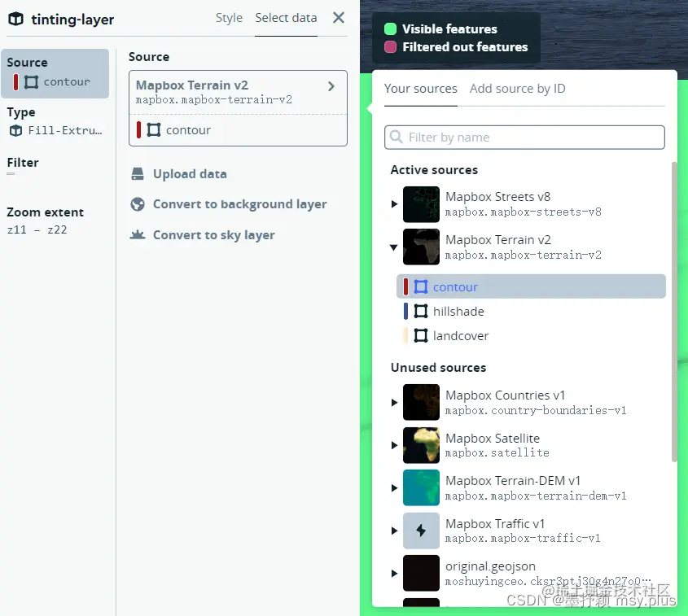Focus the Filter by name search field

coord(524,138)
